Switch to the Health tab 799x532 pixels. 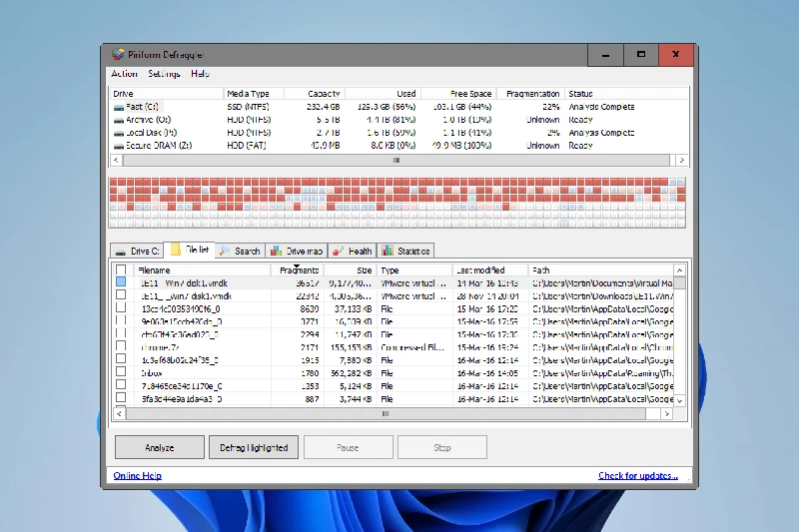click(x=353, y=251)
